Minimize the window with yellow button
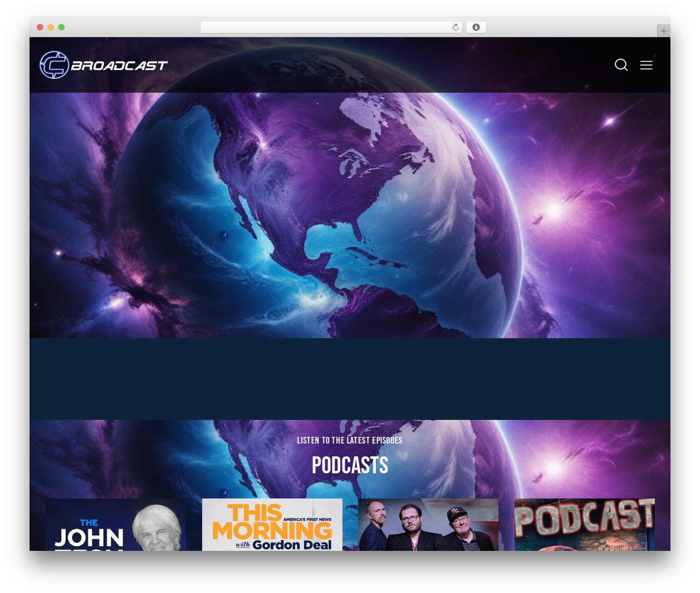 click(x=51, y=27)
